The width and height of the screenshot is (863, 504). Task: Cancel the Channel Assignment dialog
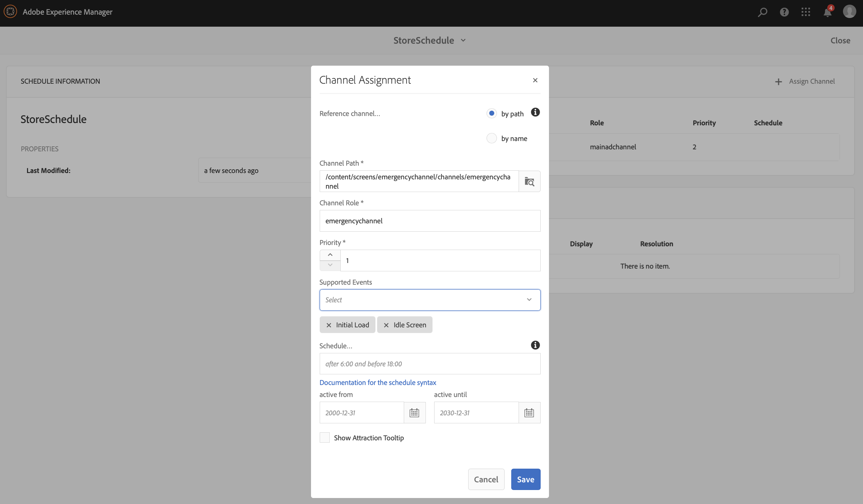[x=486, y=479]
